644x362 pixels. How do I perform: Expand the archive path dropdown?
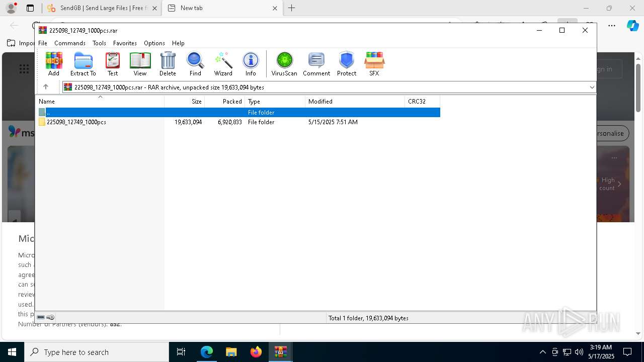[x=592, y=87]
